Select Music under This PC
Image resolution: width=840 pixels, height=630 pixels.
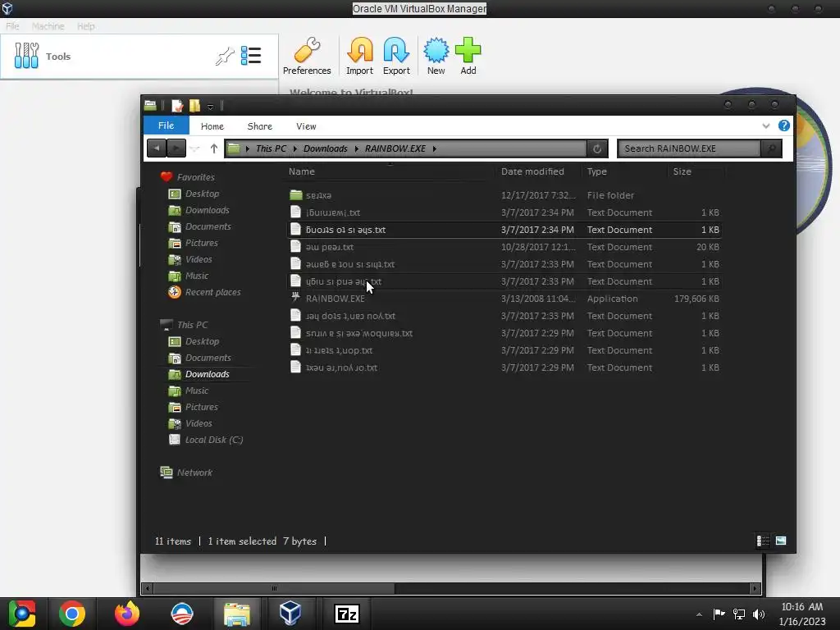click(189, 390)
